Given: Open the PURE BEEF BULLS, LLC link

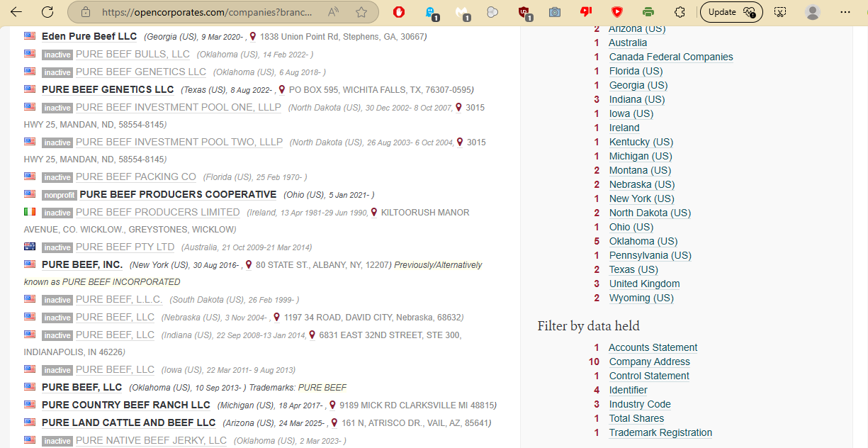Looking at the screenshot, I should tap(133, 54).
